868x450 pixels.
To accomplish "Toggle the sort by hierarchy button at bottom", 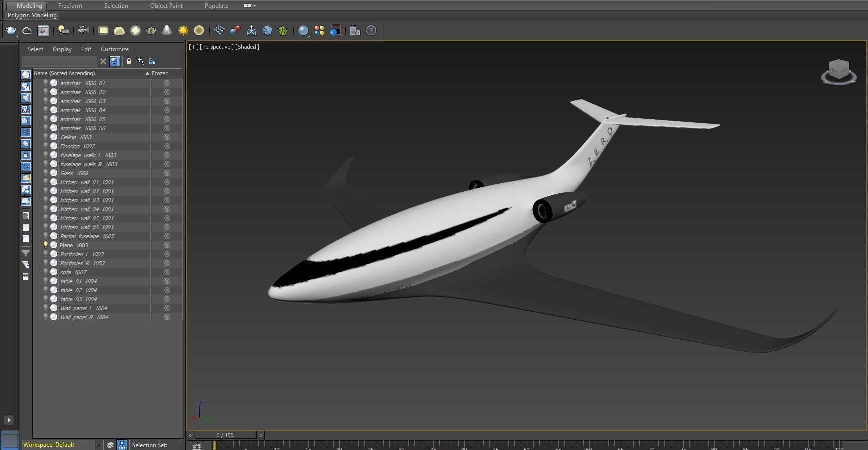I will [x=122, y=445].
